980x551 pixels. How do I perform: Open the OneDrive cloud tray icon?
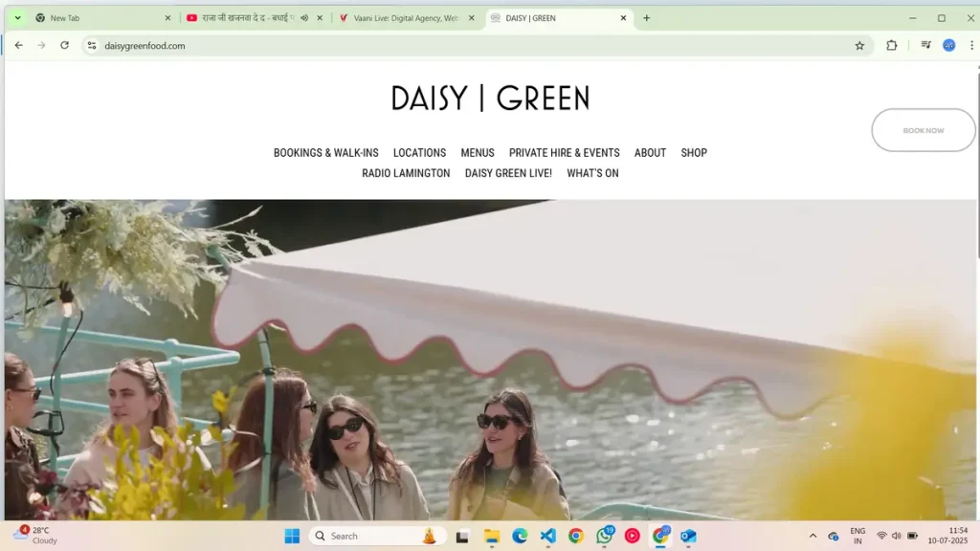(834, 536)
